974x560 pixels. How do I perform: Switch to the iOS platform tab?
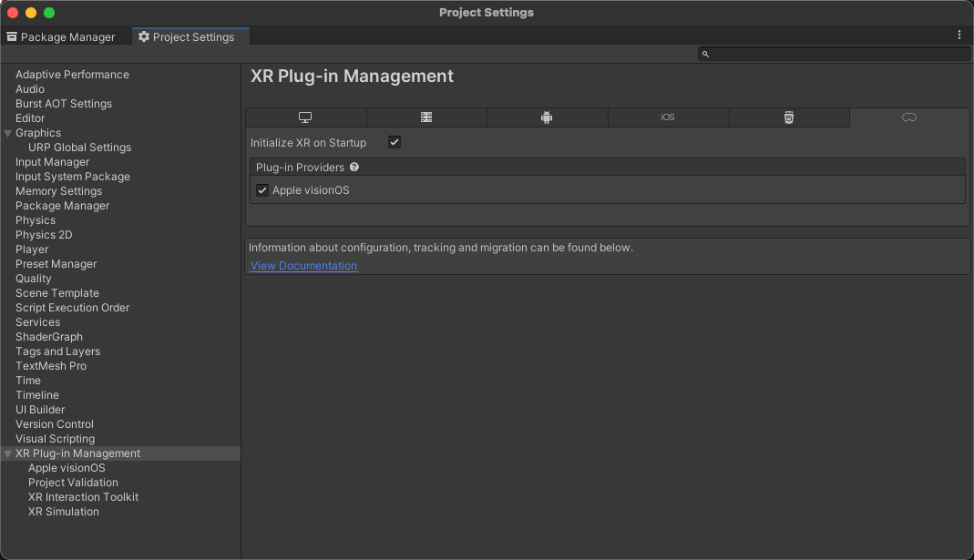click(668, 117)
